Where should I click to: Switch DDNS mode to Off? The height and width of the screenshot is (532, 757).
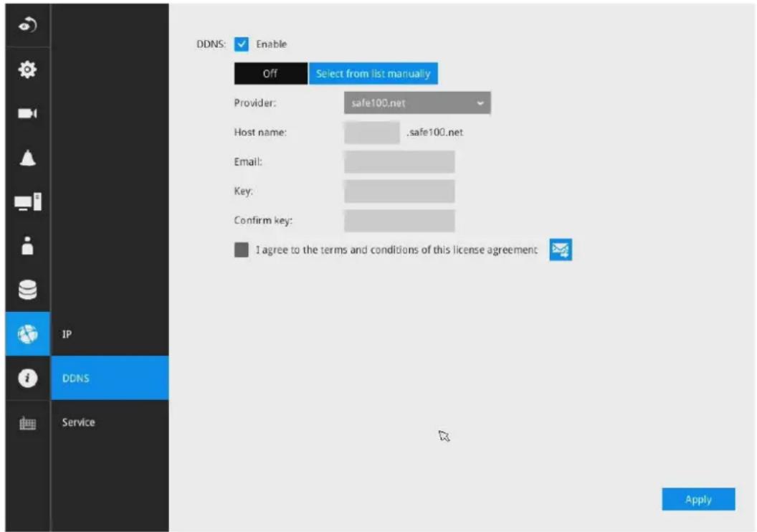coord(271,73)
